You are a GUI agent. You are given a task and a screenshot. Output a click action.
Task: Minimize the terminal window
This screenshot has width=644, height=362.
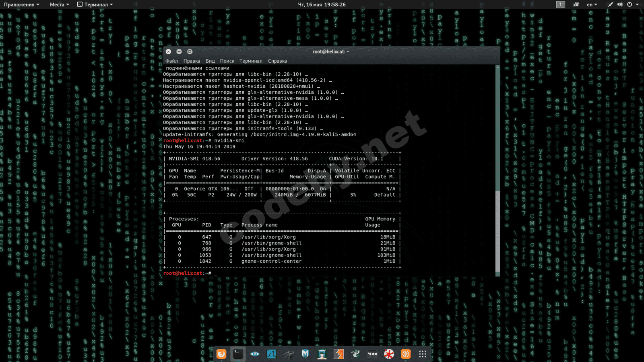179,51
